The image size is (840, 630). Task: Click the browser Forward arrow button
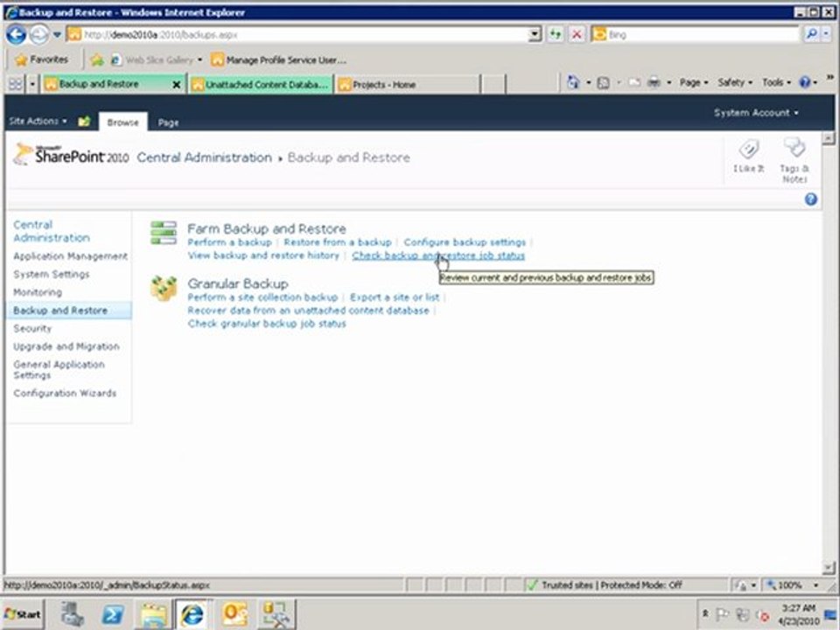pyautogui.click(x=38, y=35)
